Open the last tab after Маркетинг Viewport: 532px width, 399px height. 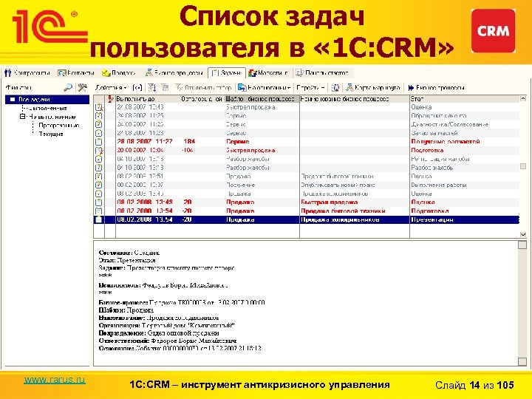pos(322,72)
